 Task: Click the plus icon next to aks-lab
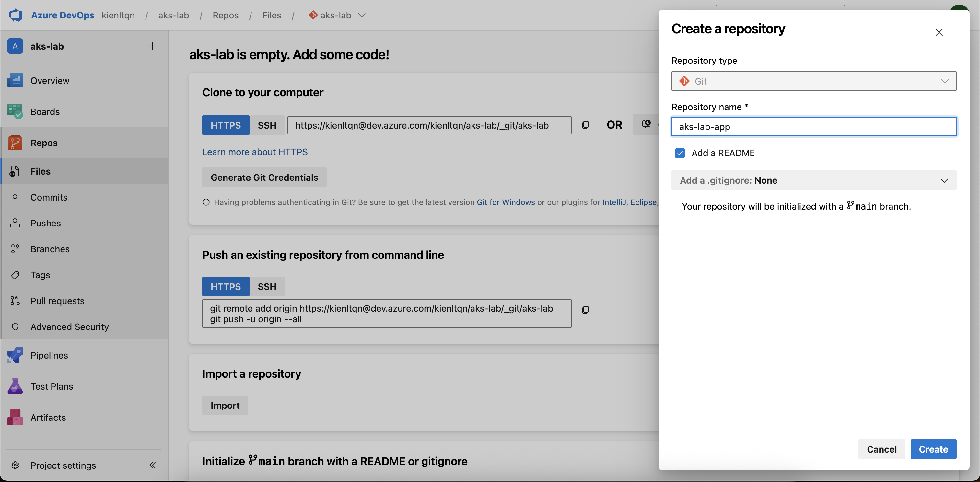pyautogui.click(x=152, y=46)
